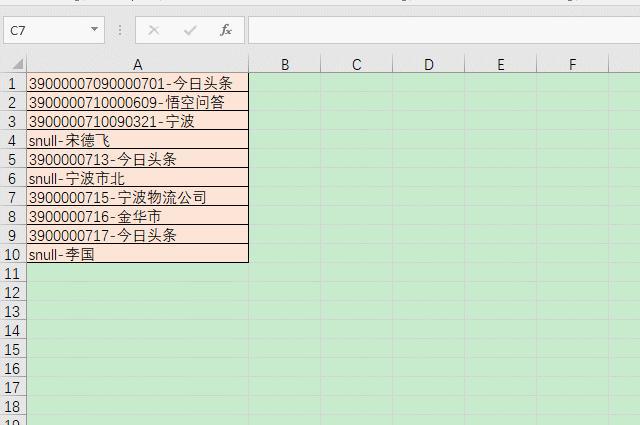This screenshot has height=425, width=640.
Task: Select empty cell E10
Action: pos(500,254)
